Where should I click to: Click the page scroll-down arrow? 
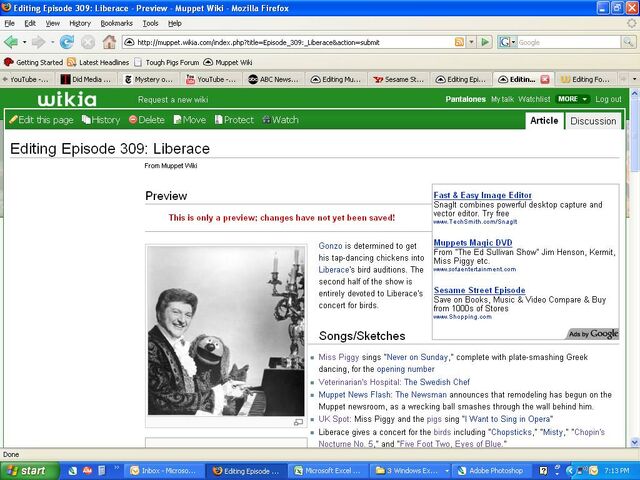pyautogui.click(x=634, y=442)
